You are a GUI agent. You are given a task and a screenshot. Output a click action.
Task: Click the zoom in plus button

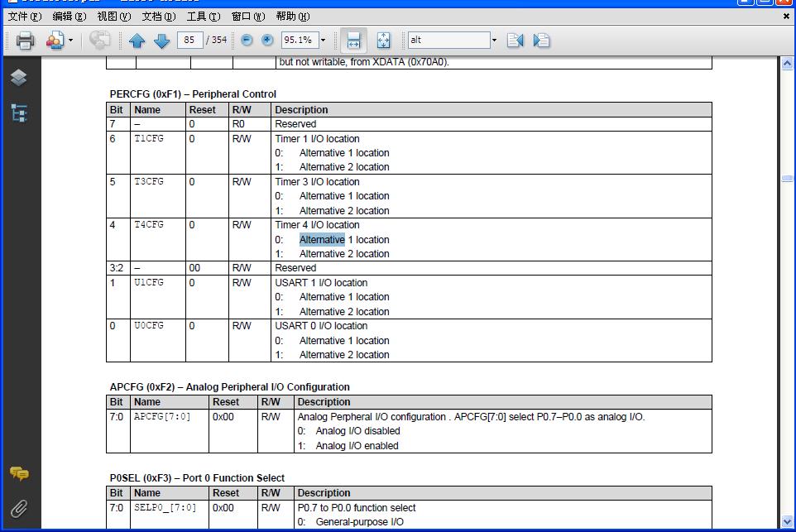(267, 40)
